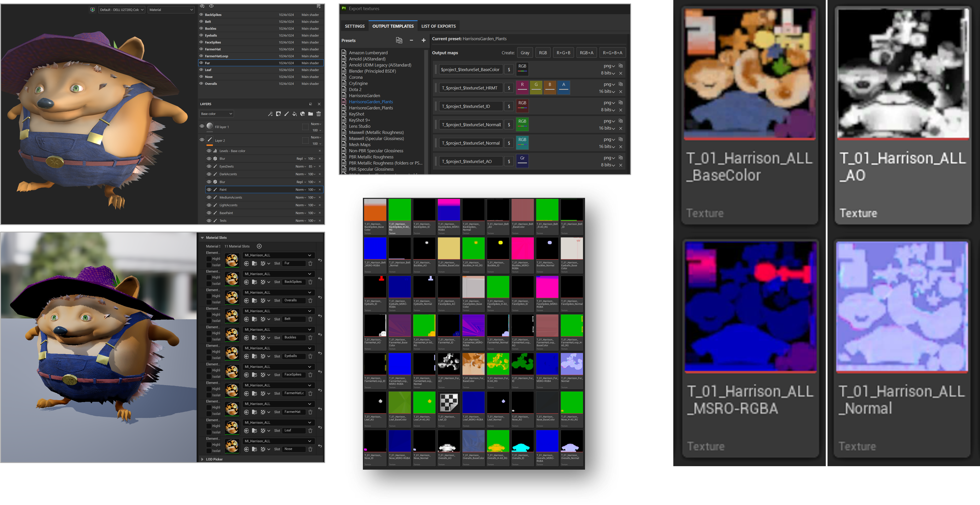
Task: Collapse the Material Slots section
Action: pos(202,237)
